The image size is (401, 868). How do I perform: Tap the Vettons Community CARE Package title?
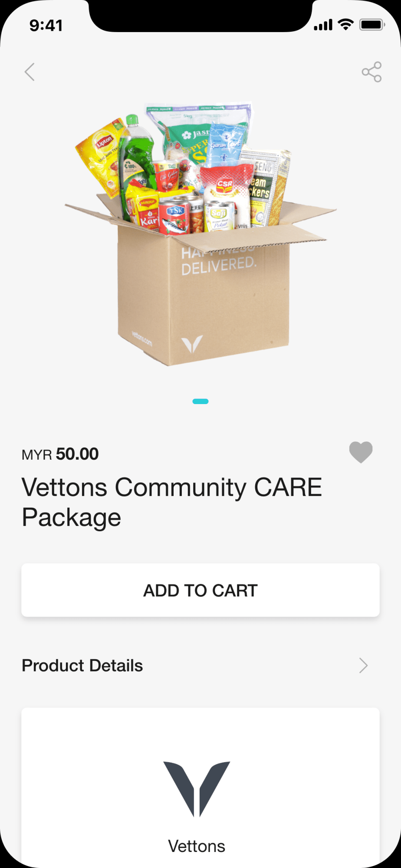click(172, 502)
